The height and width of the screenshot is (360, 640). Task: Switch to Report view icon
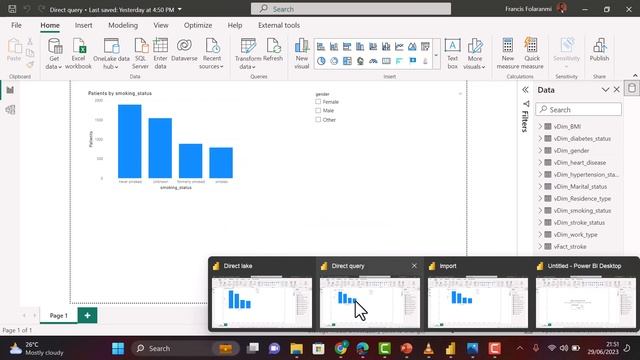pyautogui.click(x=10, y=90)
